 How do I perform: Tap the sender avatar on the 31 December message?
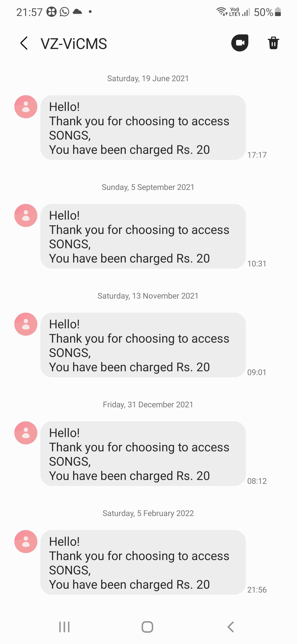coord(26,433)
